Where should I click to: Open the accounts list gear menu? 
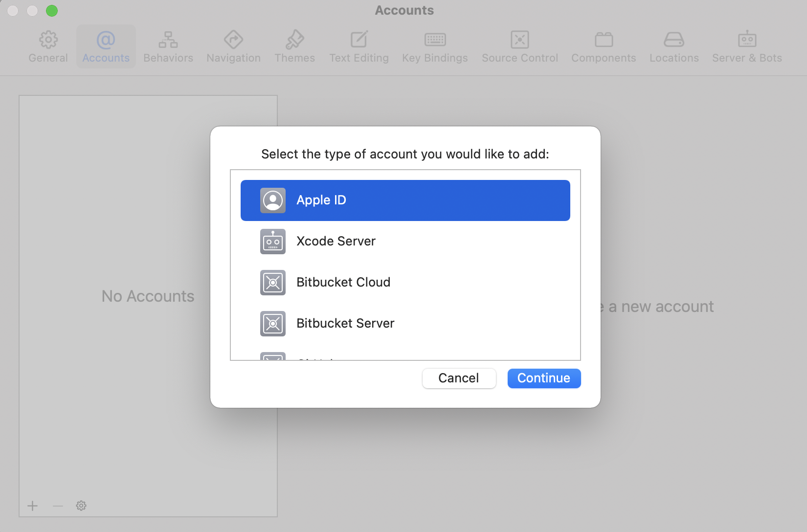[81, 506]
